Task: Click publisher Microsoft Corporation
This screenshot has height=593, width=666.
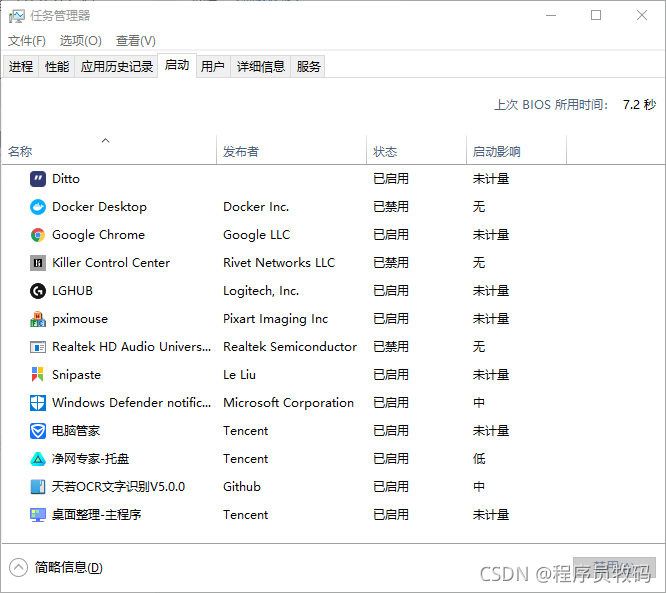Action: 288,403
